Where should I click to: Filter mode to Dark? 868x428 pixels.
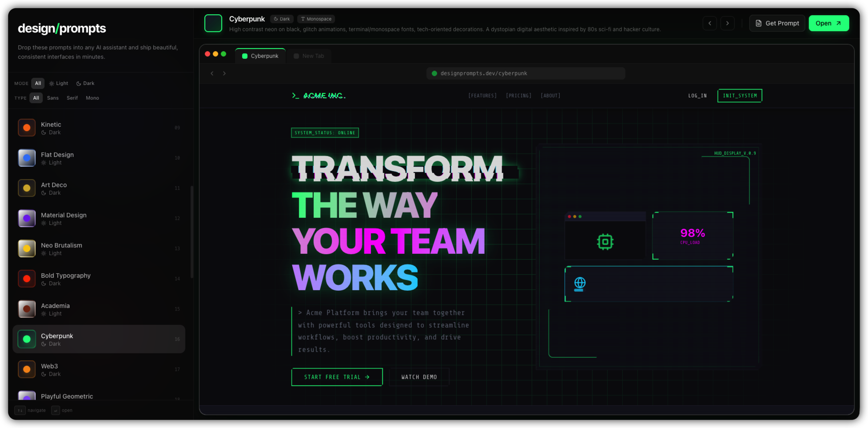pos(85,84)
